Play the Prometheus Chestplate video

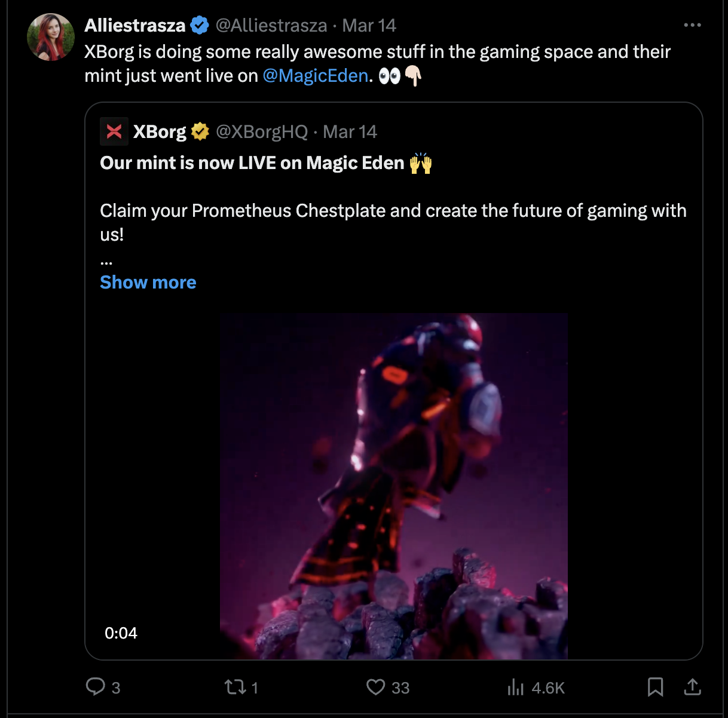(x=393, y=486)
